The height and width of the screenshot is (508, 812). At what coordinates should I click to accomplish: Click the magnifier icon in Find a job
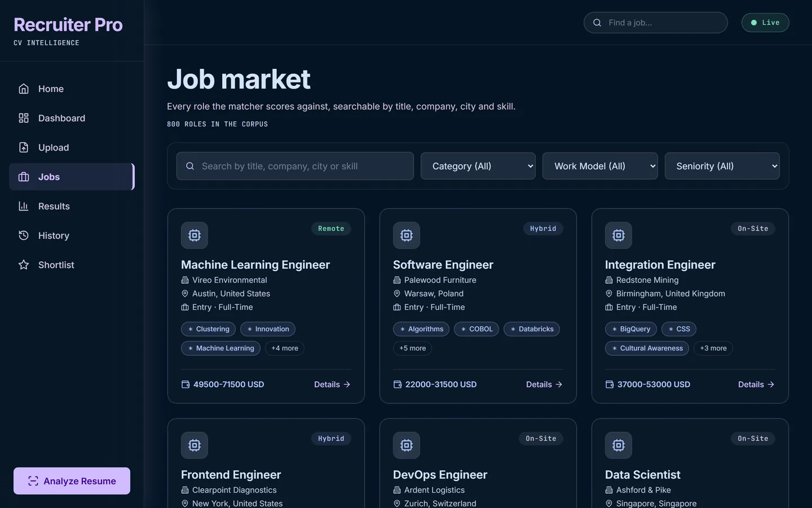pyautogui.click(x=597, y=23)
